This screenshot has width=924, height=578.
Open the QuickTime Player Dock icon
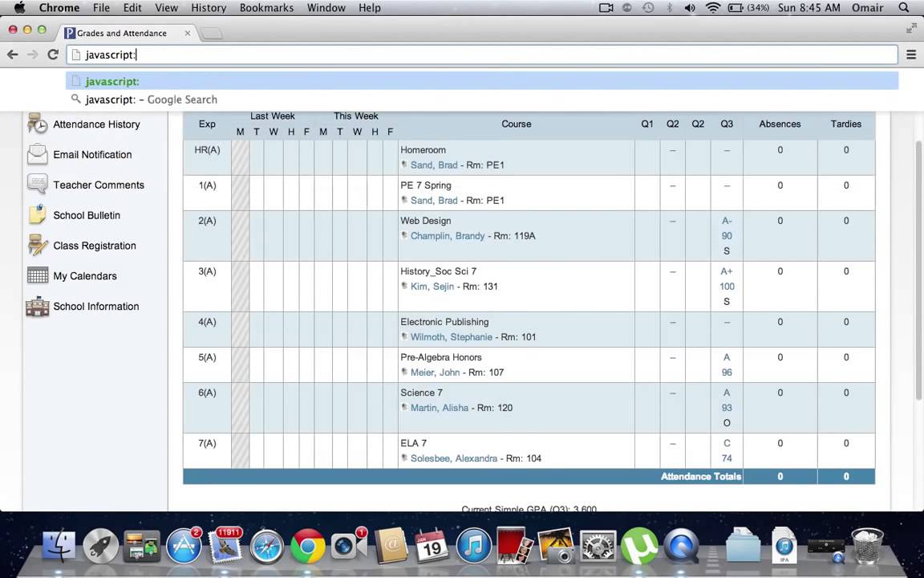pos(681,547)
